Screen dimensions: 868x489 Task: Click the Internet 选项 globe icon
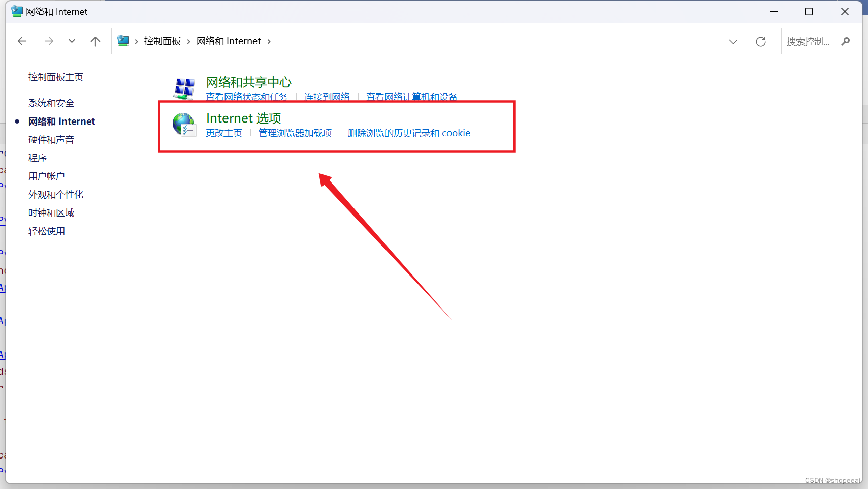[184, 125]
